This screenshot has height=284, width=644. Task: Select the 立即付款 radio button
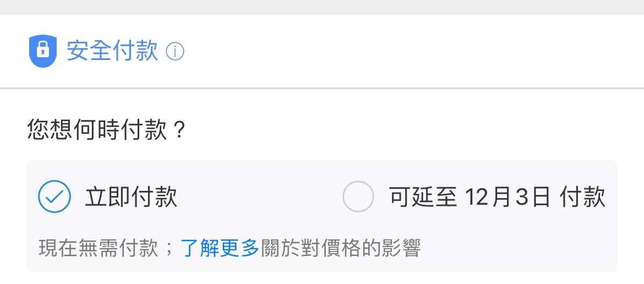tap(54, 196)
